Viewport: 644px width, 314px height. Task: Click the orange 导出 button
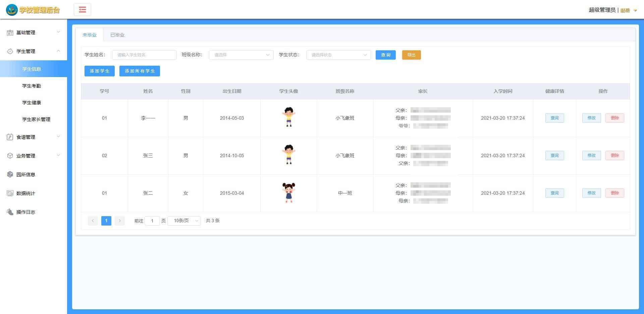411,55
